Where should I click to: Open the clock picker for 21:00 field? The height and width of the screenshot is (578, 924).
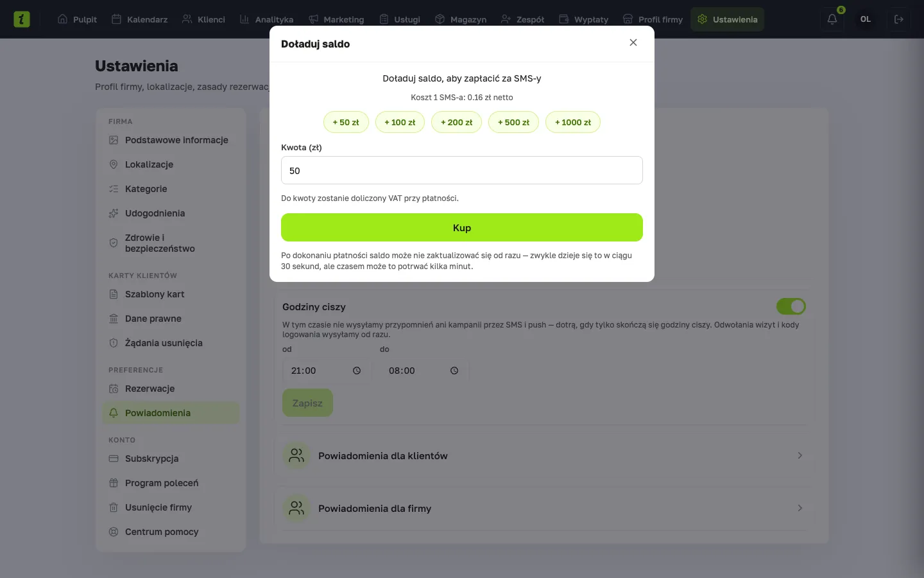357,371
